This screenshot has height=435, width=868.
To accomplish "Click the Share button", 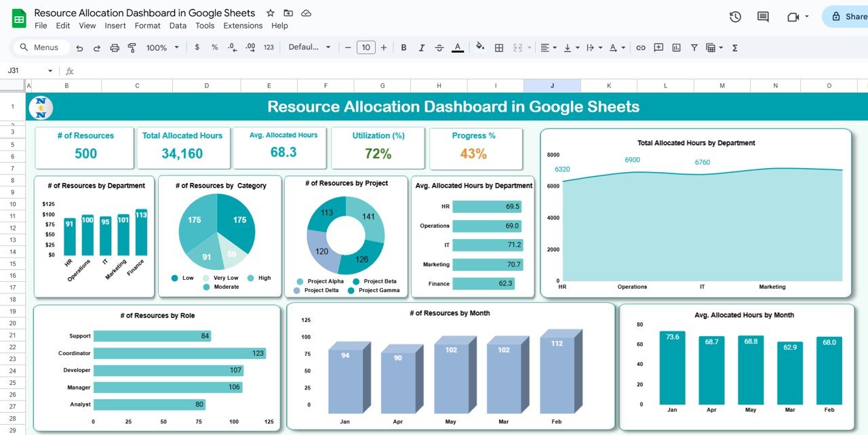I will pyautogui.click(x=848, y=17).
